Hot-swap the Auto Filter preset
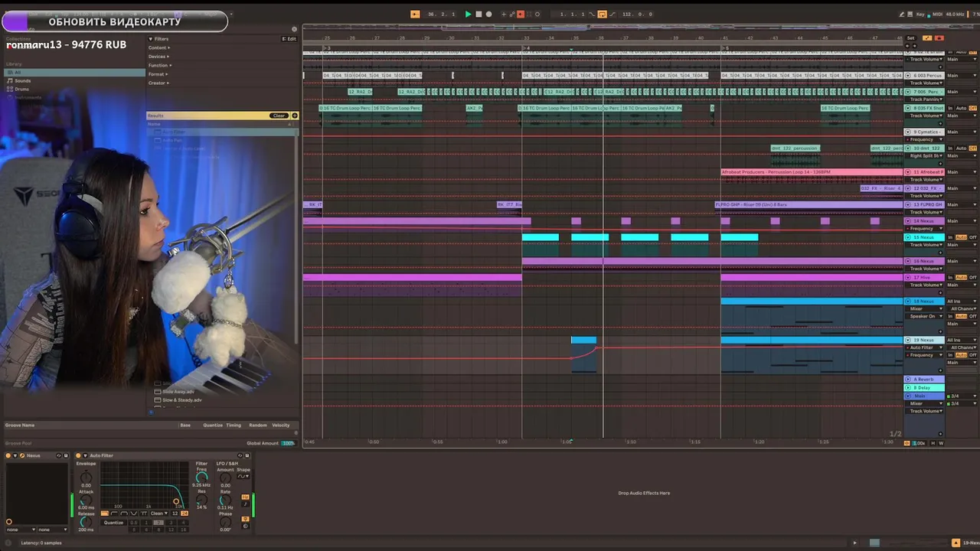The image size is (980, 551). pos(240,456)
